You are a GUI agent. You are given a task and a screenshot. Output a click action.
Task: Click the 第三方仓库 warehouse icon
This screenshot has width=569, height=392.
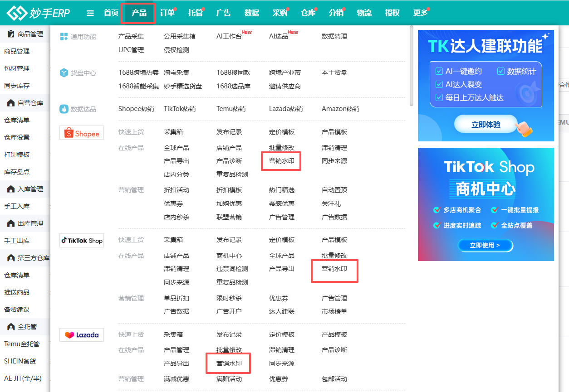pyautogui.click(x=11, y=258)
